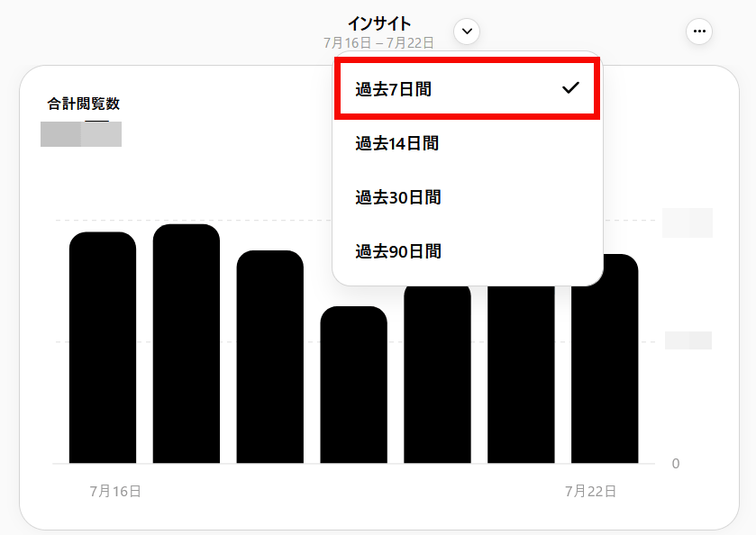756x535 pixels.
Task: Click the 7月16日 axis label
Action: [x=115, y=491]
